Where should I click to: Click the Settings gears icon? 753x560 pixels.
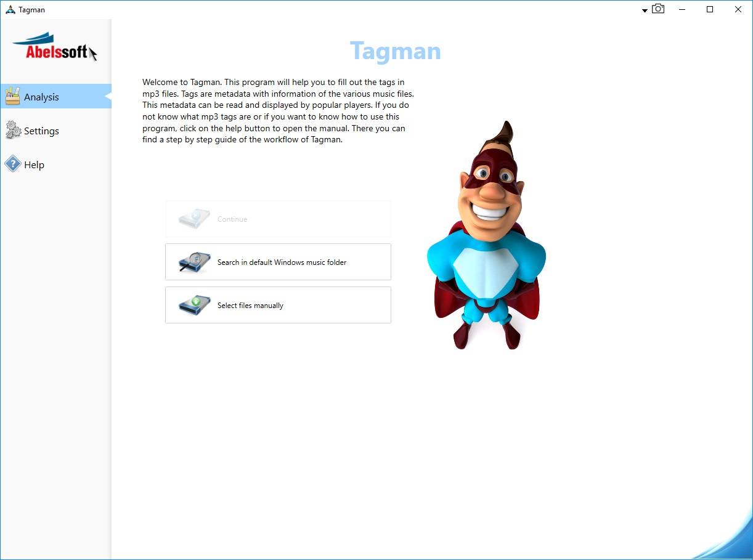(12, 130)
